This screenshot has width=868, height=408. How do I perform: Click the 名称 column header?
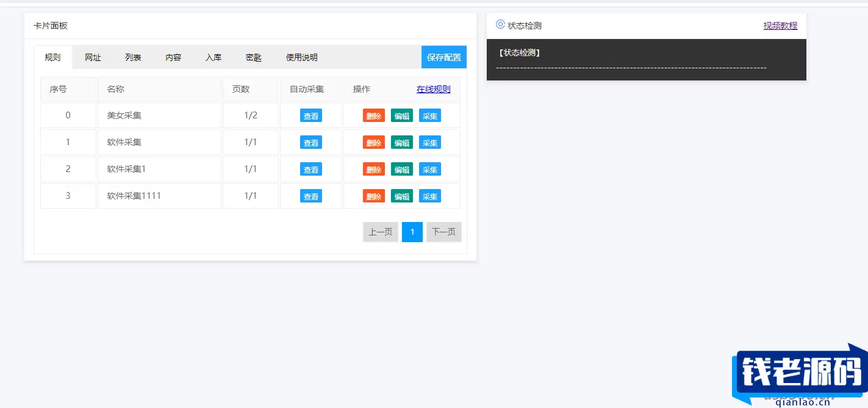click(x=159, y=89)
